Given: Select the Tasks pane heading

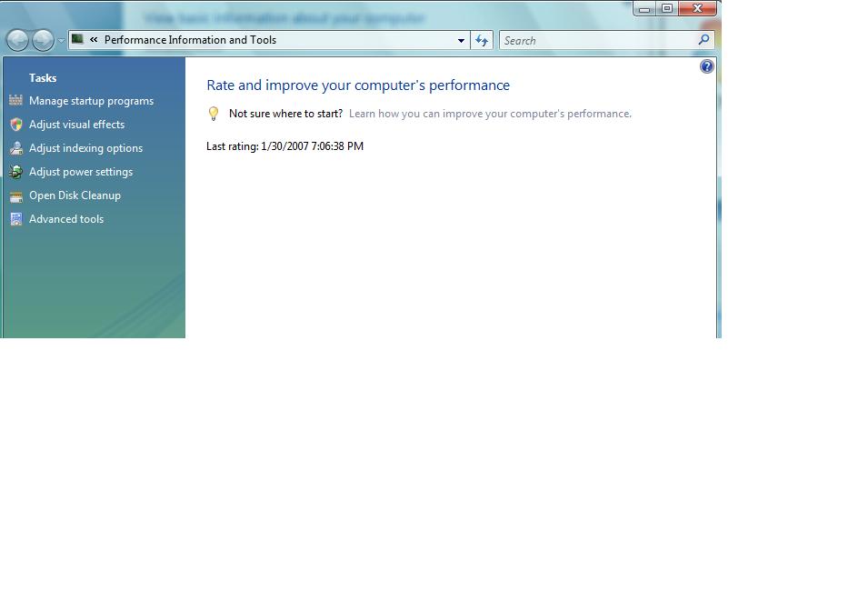Looking at the screenshot, I should pyautogui.click(x=43, y=78).
